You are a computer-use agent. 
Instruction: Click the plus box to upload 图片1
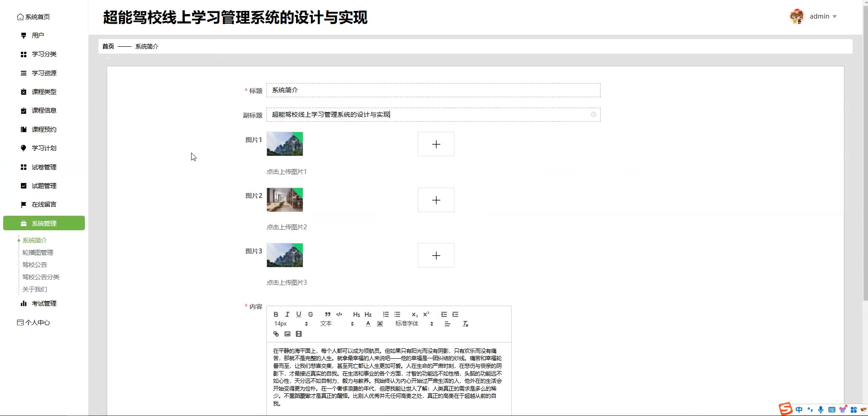click(x=436, y=144)
